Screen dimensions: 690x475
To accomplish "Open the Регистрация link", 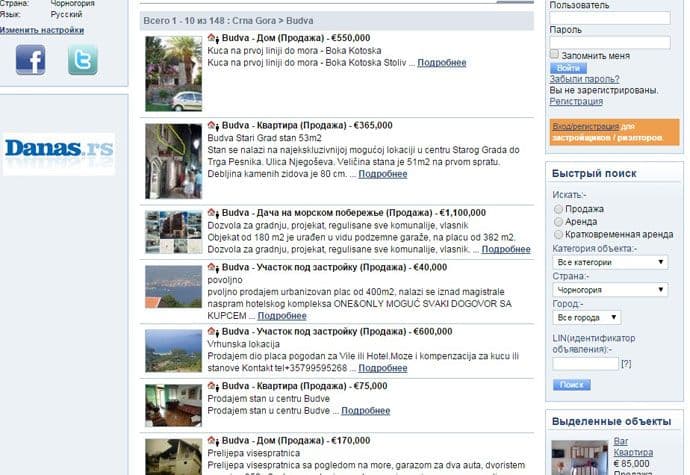I will (x=576, y=101).
